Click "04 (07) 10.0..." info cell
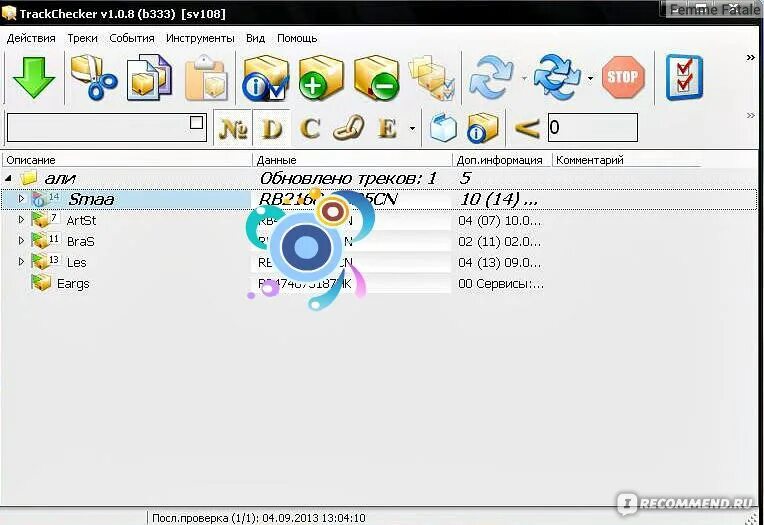Screen dimensions: 764x525 (499, 220)
